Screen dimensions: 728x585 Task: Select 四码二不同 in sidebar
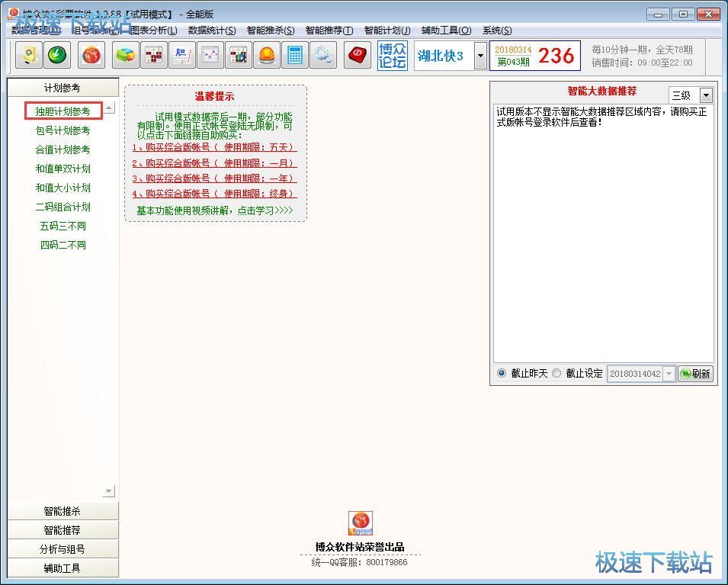(x=63, y=245)
